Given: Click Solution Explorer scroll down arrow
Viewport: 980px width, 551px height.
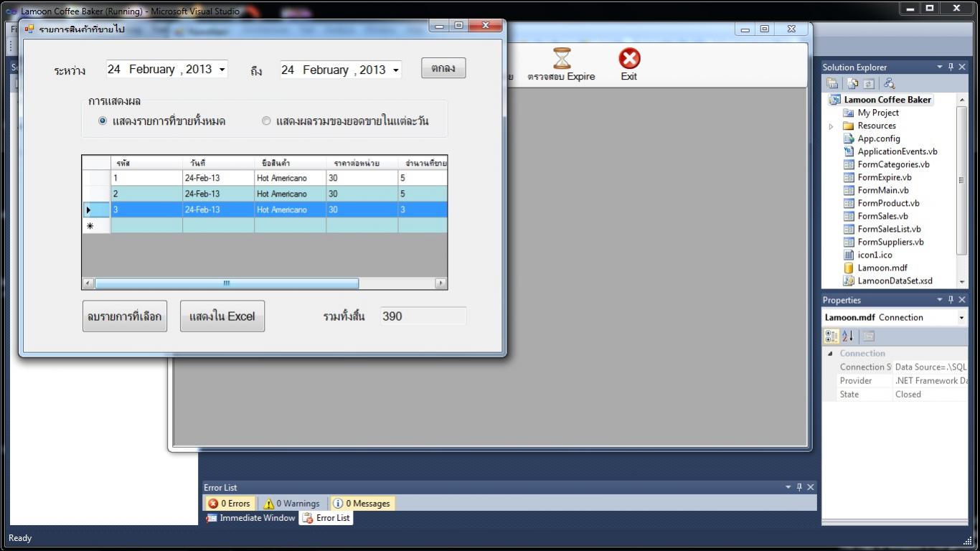Looking at the screenshot, I should (x=962, y=282).
